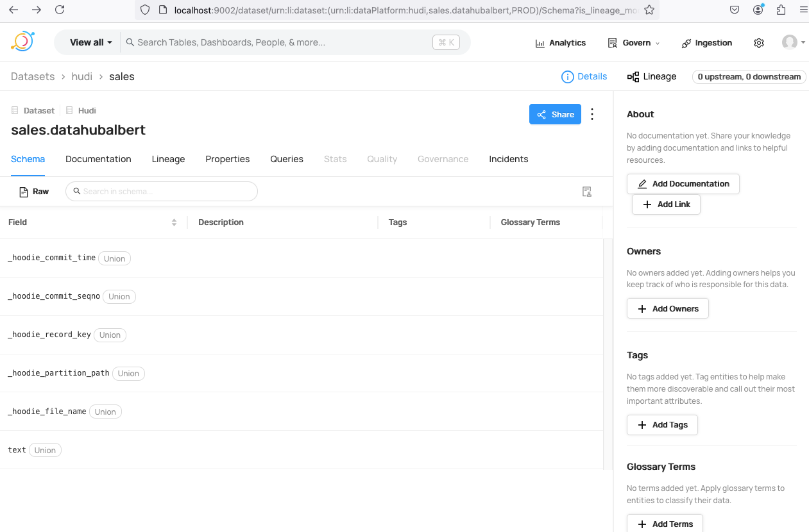Click the browser back arrow
The height and width of the screenshot is (532, 809).
[13, 10]
